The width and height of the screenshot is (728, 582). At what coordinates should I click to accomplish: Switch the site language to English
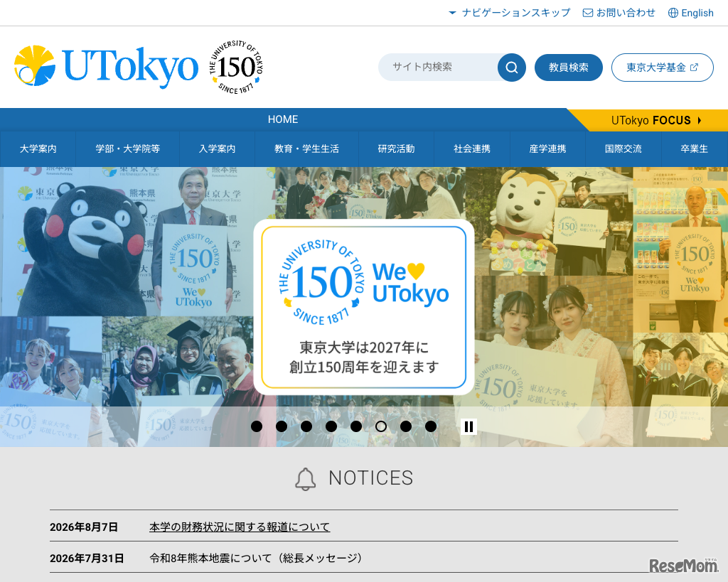click(x=691, y=13)
